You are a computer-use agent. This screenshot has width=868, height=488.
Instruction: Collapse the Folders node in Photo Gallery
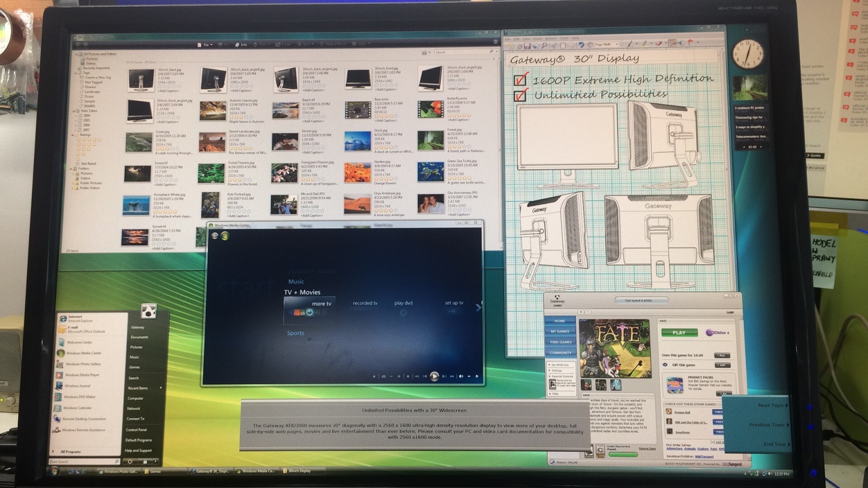click(71, 169)
